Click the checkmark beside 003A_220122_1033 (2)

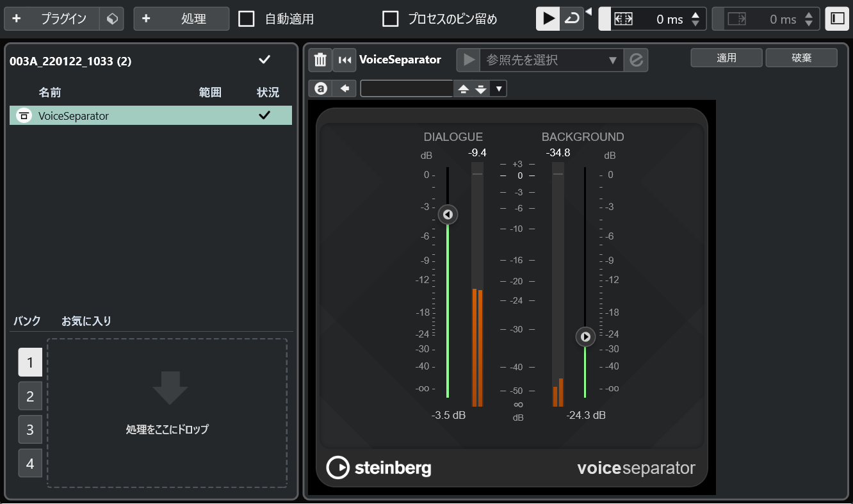coord(264,60)
